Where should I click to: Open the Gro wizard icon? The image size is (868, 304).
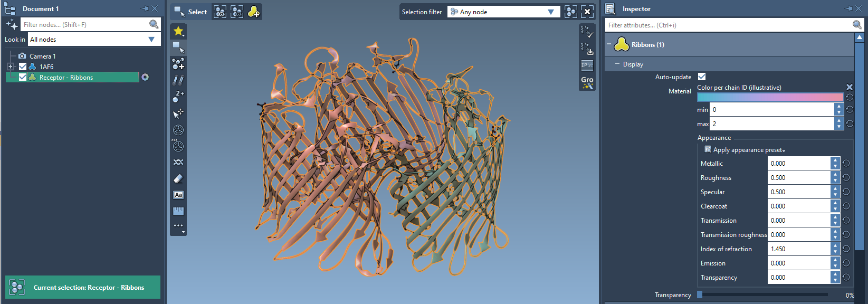pos(587,82)
